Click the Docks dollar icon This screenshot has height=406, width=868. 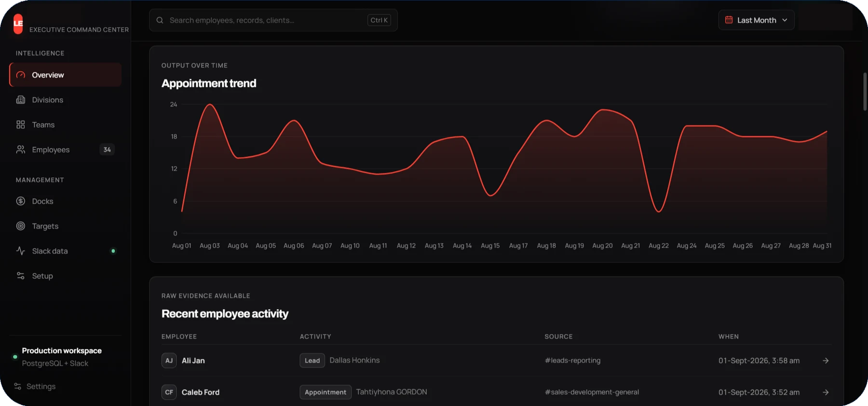coord(21,201)
